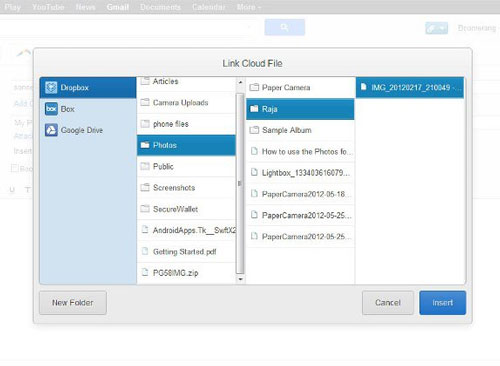Click the Raja folder icon
This screenshot has height=366, width=500.
pos(254,109)
